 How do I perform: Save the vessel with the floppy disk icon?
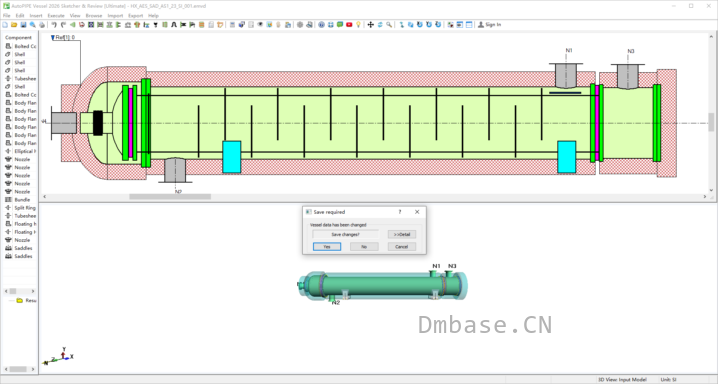pos(23,25)
